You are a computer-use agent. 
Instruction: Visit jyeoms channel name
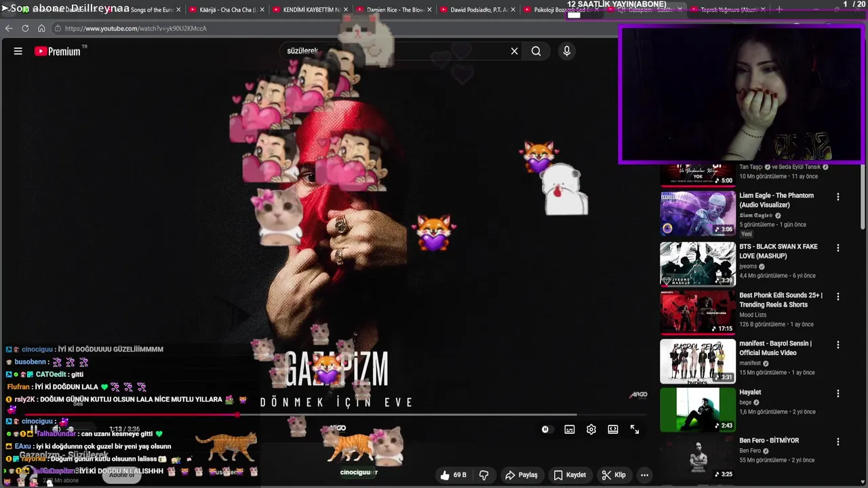coord(749,266)
